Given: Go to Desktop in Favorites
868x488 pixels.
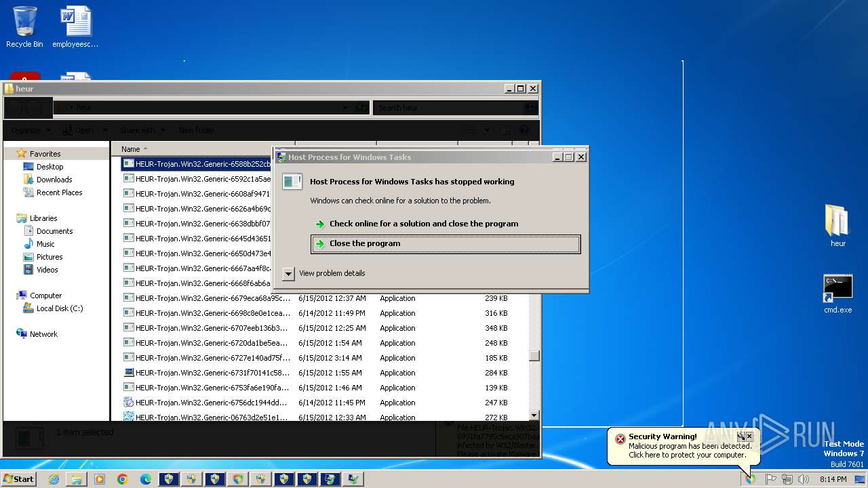Looking at the screenshot, I should 50,167.
